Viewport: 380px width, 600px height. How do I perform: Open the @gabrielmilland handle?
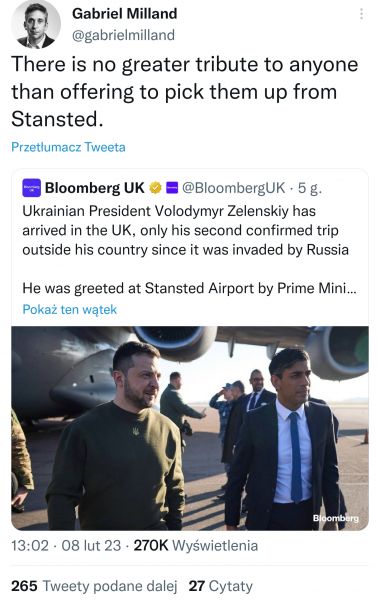tap(123, 35)
